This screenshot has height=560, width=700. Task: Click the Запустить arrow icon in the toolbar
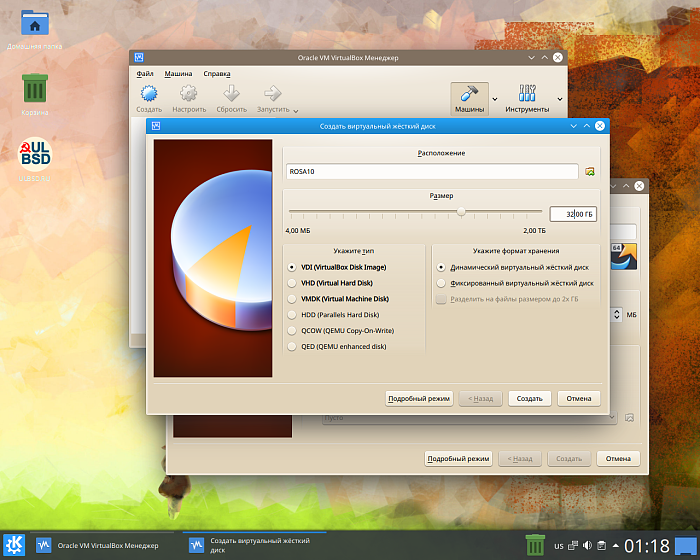click(x=272, y=94)
